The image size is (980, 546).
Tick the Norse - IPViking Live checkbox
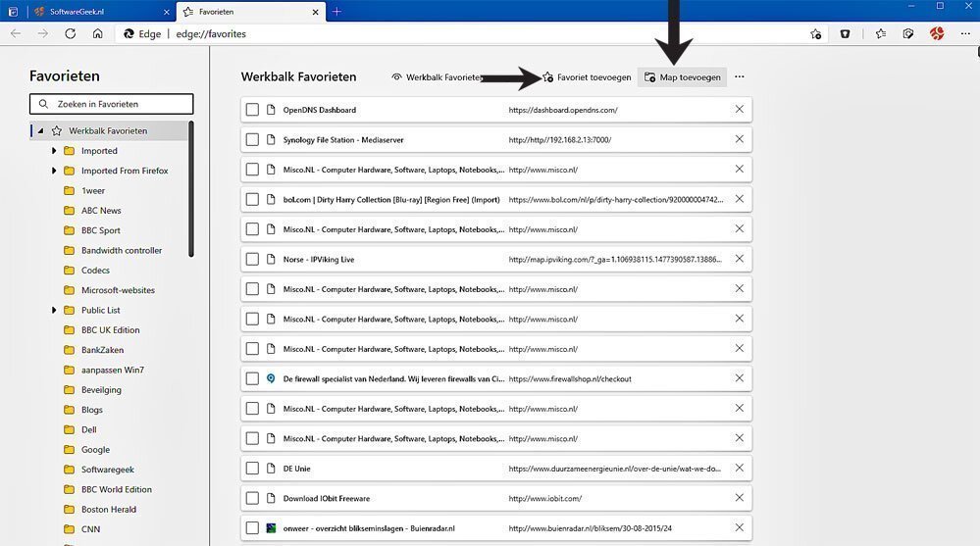click(x=252, y=259)
